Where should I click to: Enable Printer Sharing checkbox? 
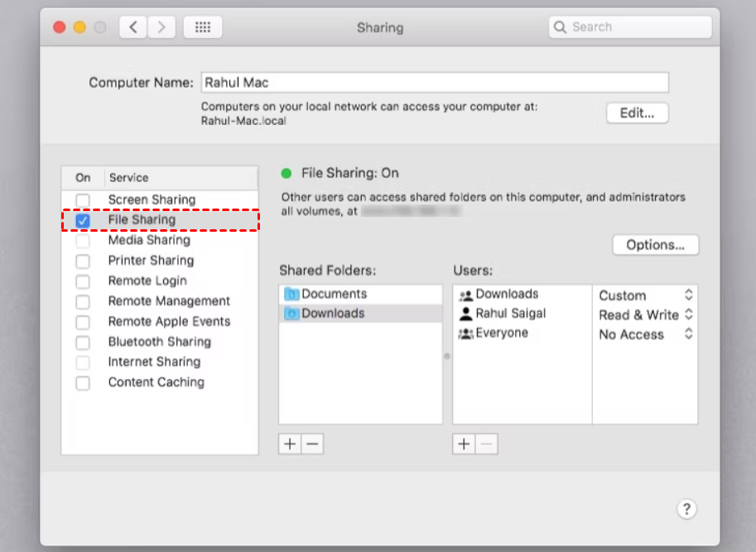pos(83,261)
